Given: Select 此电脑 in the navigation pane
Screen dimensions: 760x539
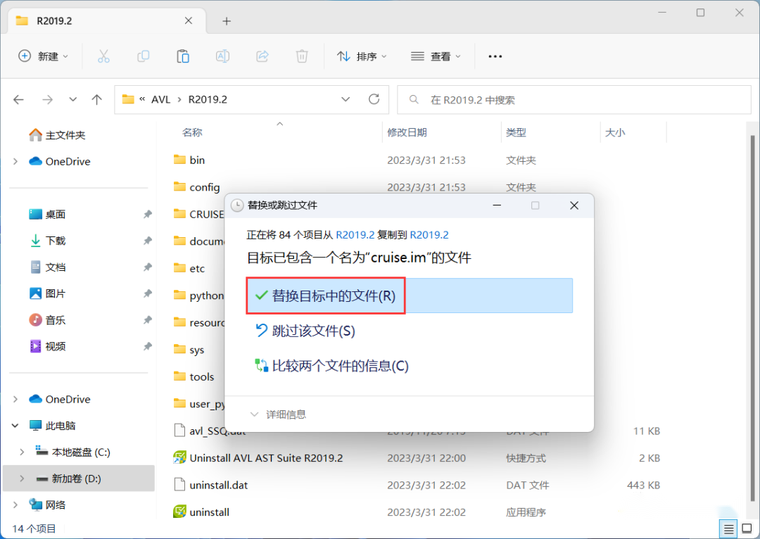Looking at the screenshot, I should 52,426.
